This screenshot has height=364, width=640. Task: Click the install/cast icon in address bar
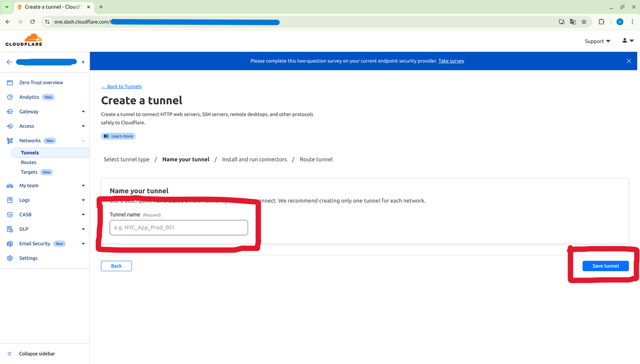click(x=562, y=22)
